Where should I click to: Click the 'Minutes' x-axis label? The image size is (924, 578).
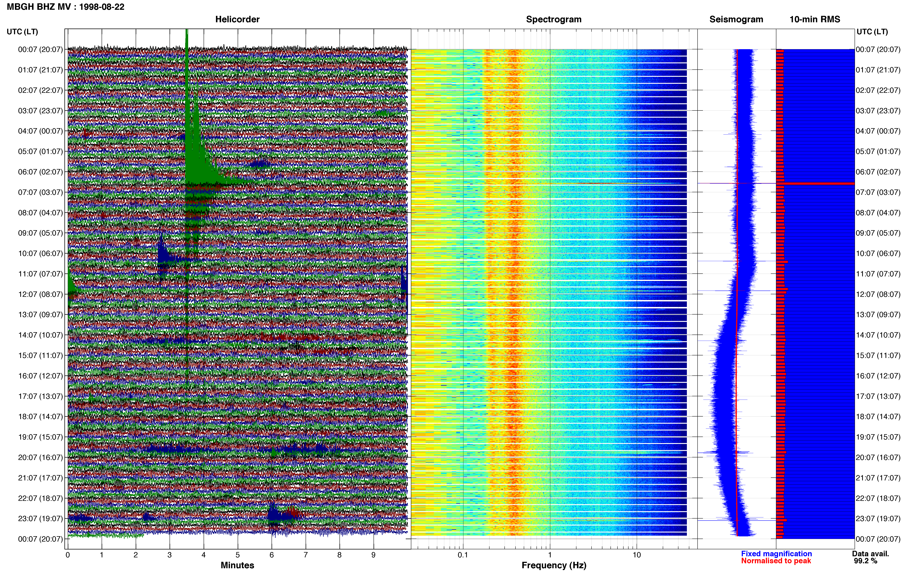click(x=237, y=565)
